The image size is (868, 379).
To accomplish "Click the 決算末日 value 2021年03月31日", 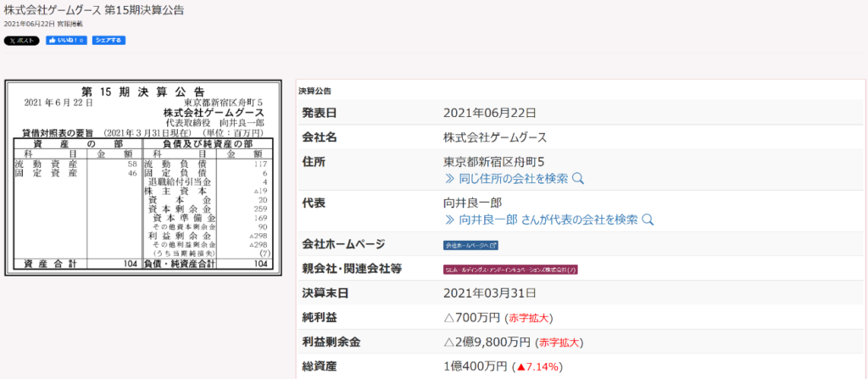I will (x=490, y=293).
